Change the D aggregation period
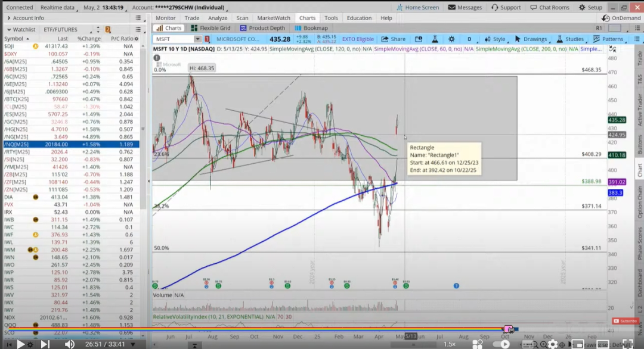This screenshot has height=349, width=644. pos(469,39)
